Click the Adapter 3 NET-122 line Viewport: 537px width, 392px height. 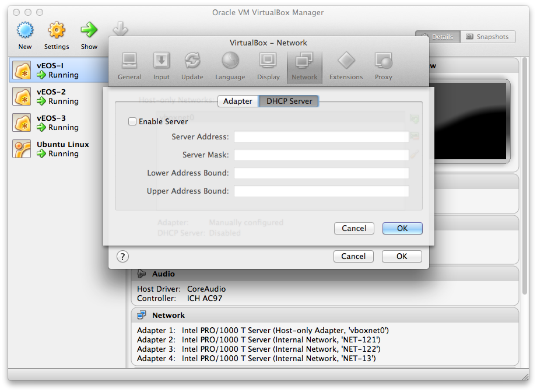pyautogui.click(x=258, y=349)
